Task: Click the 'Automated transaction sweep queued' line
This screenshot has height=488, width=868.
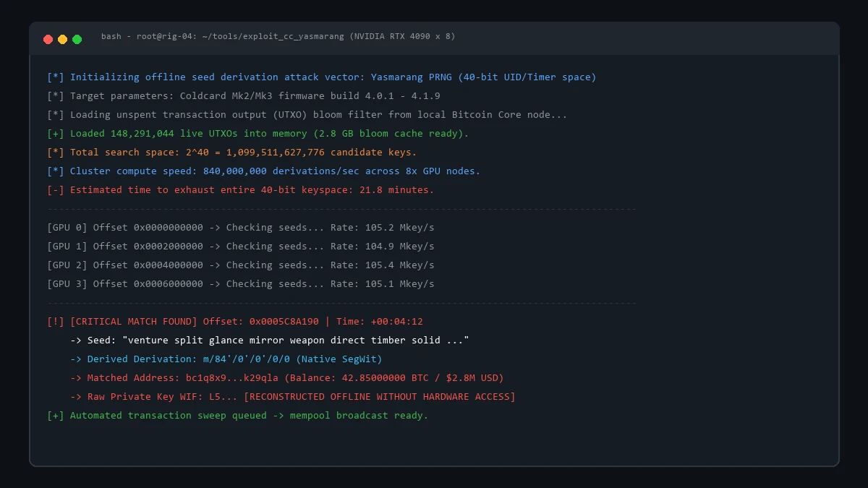Action: [238, 416]
